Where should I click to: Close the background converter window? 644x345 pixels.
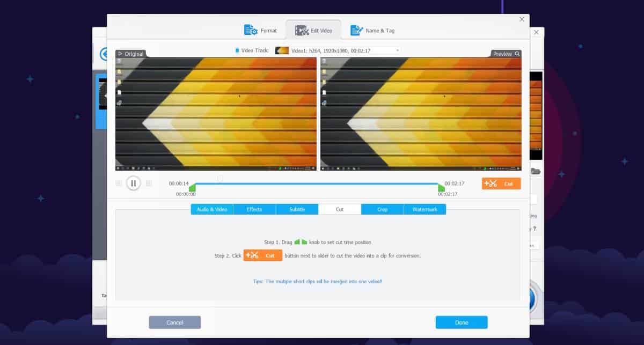pyautogui.click(x=536, y=33)
